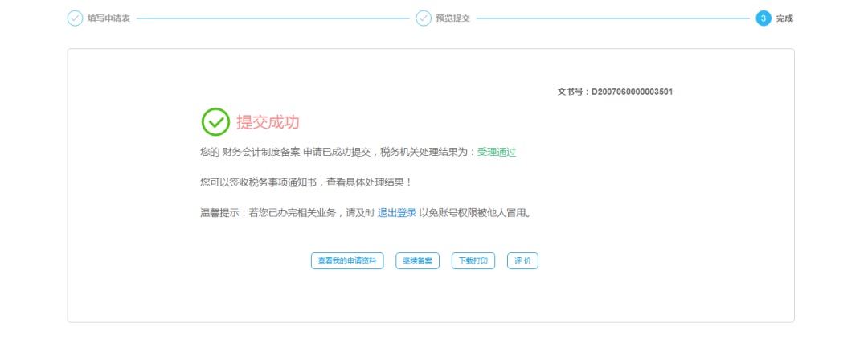Click progress line between 填写申请表 and 预览提交
Viewport: 868px width, 356px height.
273,18
